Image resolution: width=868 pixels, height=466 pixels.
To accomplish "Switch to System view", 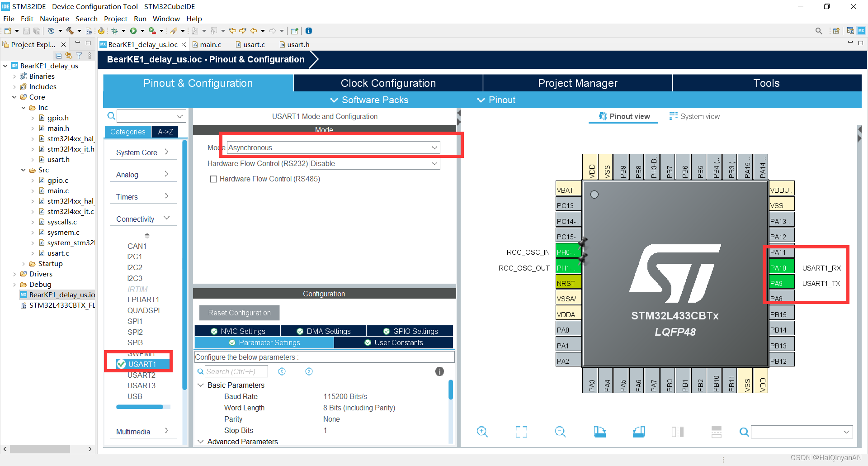I will [x=694, y=116].
